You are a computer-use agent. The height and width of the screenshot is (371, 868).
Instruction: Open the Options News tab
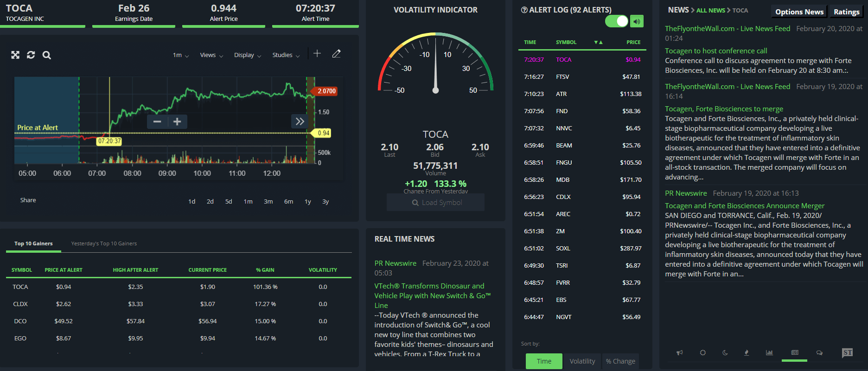pyautogui.click(x=799, y=12)
